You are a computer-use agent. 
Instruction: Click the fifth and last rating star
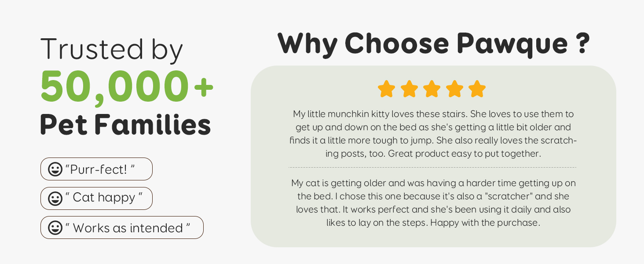click(x=477, y=89)
